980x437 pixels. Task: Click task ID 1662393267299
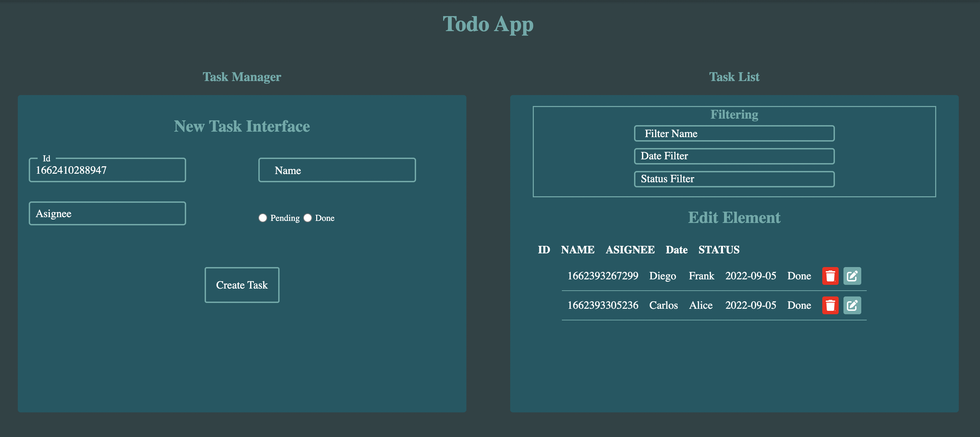point(603,276)
